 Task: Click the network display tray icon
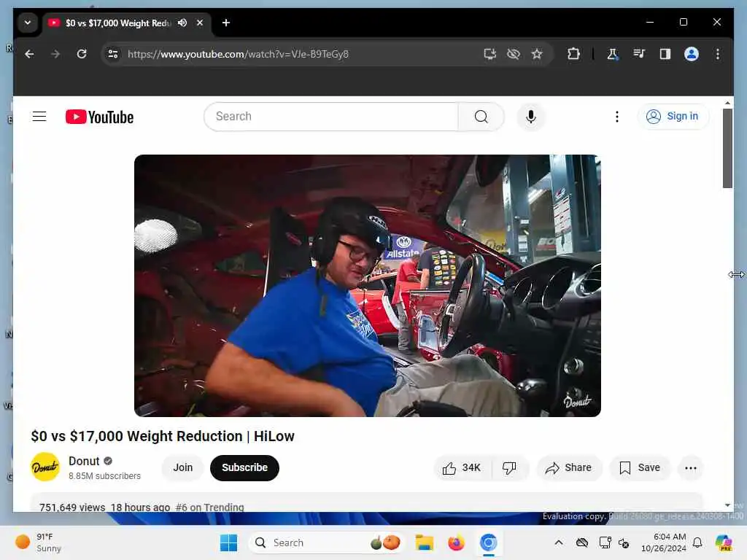pos(605,542)
